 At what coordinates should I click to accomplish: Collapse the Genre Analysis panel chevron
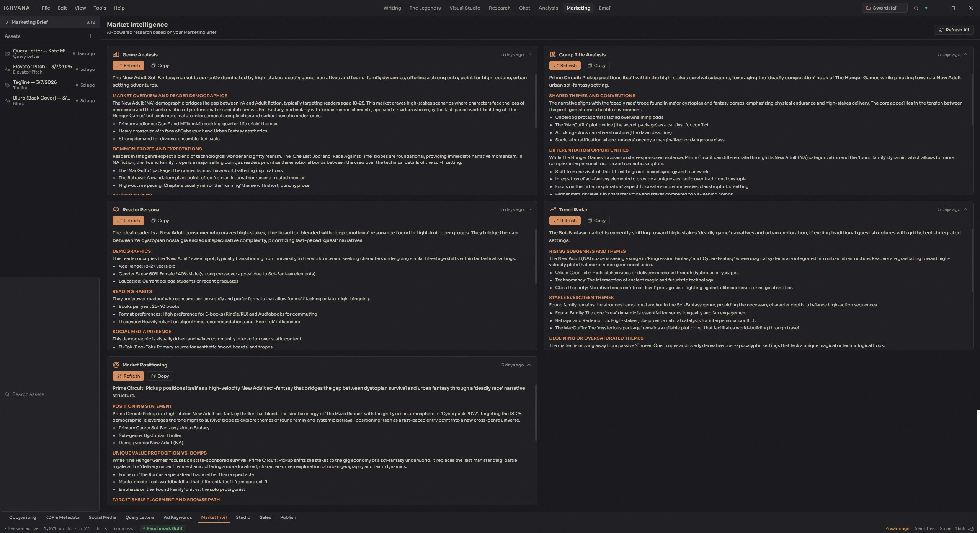[529, 54]
